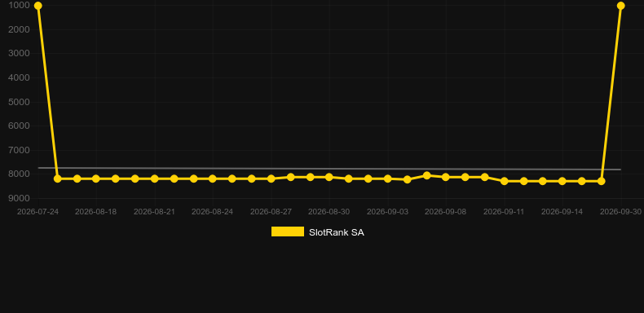Click the y-axis value 1000
The width and height of the screenshot is (644, 313).
[x=19, y=6]
